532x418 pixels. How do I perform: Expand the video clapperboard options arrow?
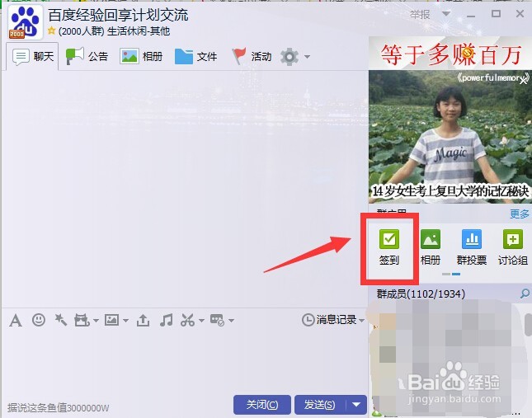point(96,321)
